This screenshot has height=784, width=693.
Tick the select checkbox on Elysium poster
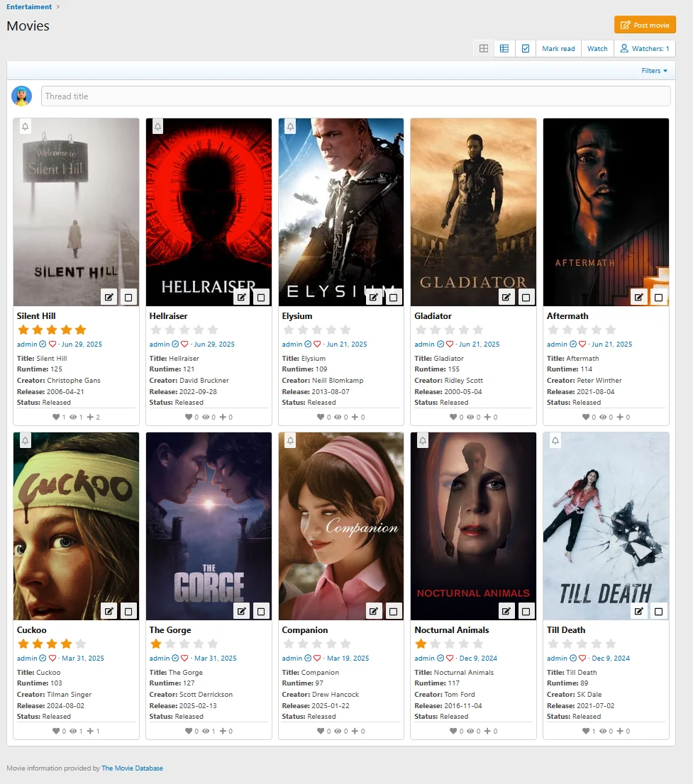pyautogui.click(x=393, y=297)
